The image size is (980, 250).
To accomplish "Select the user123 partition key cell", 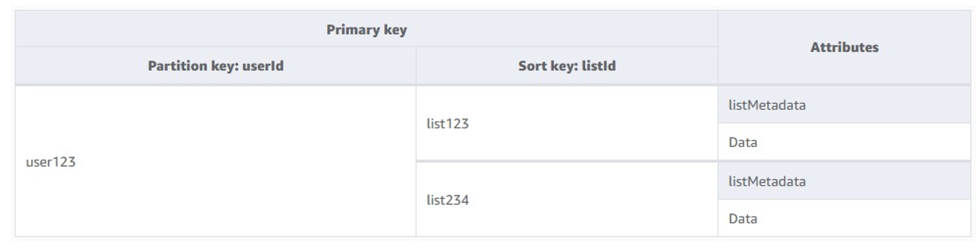I will point(215,161).
